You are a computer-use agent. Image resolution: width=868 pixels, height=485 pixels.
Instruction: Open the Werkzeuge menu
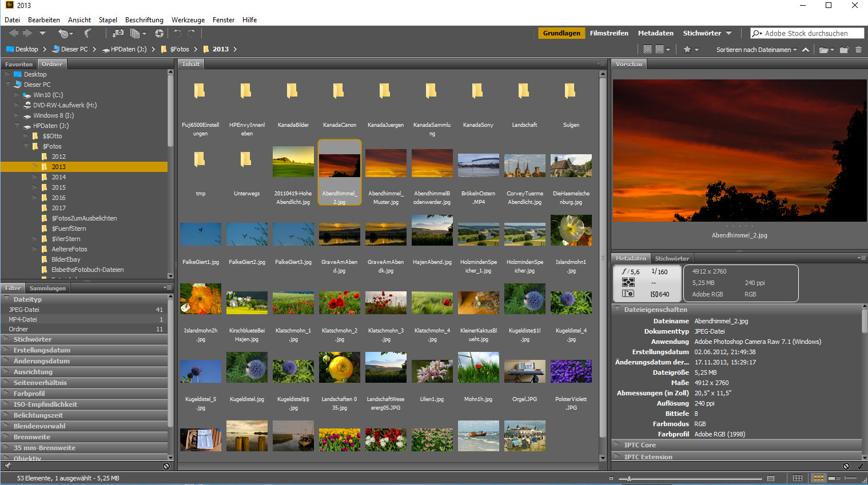tap(188, 20)
